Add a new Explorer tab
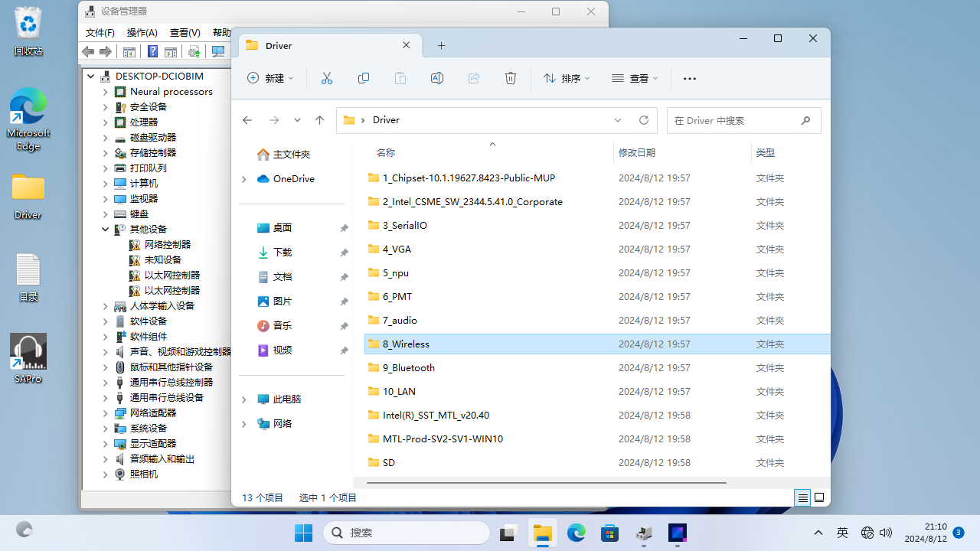Screen dimensions: 980x551 pos(441,46)
